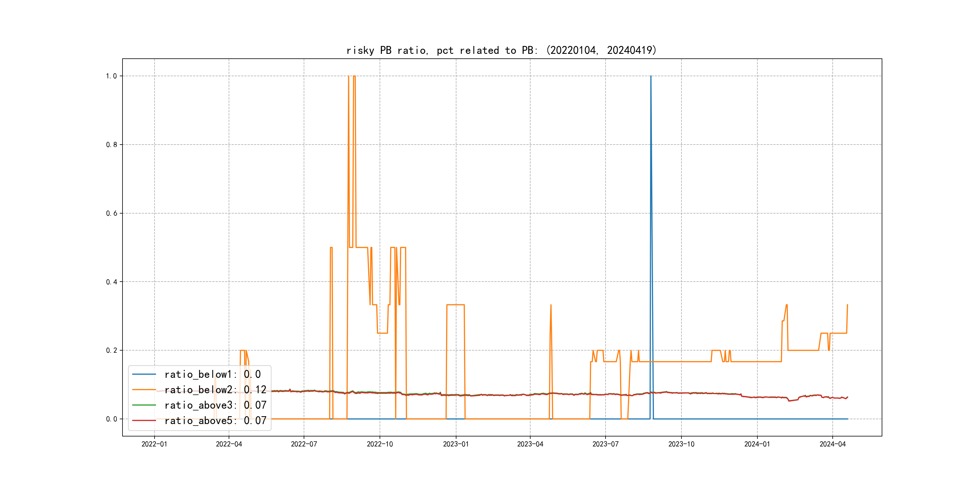Click the 2024-01 x-axis tick label
Image resolution: width=980 pixels, height=490 pixels.
tap(757, 444)
